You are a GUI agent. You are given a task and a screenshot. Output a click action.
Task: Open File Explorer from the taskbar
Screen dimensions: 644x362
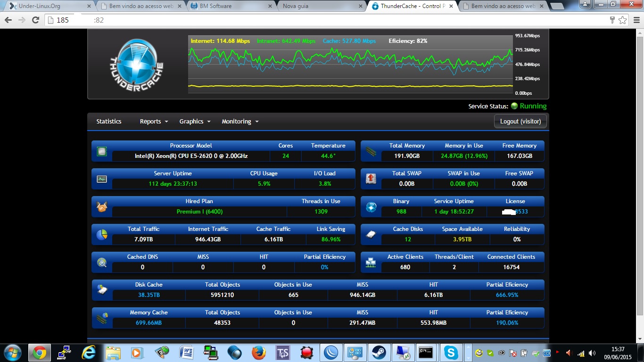click(113, 352)
